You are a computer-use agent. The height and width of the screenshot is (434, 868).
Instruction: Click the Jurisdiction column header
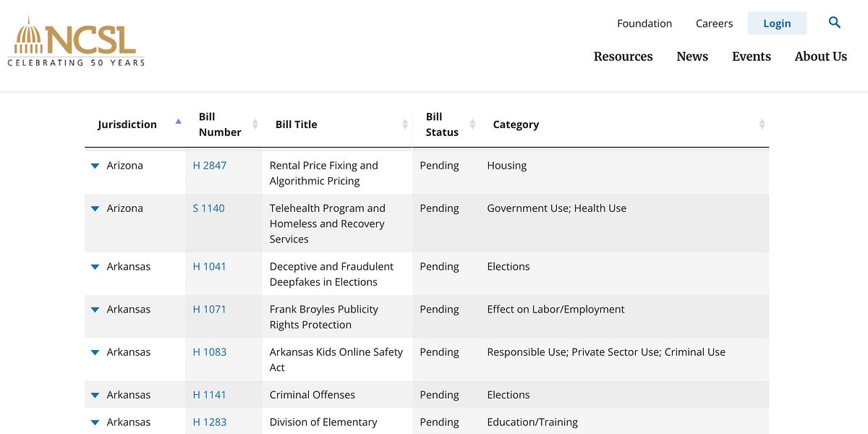click(x=127, y=124)
